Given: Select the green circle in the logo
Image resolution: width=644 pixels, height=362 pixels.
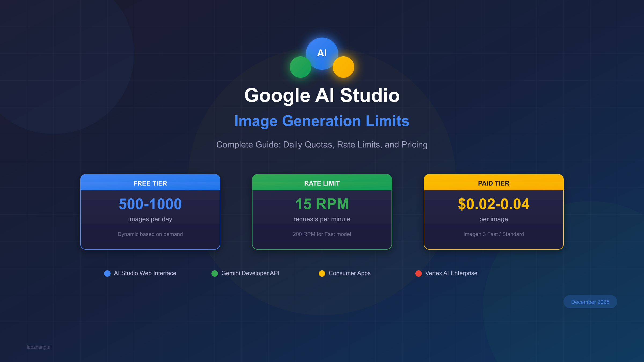Looking at the screenshot, I should point(300,67).
